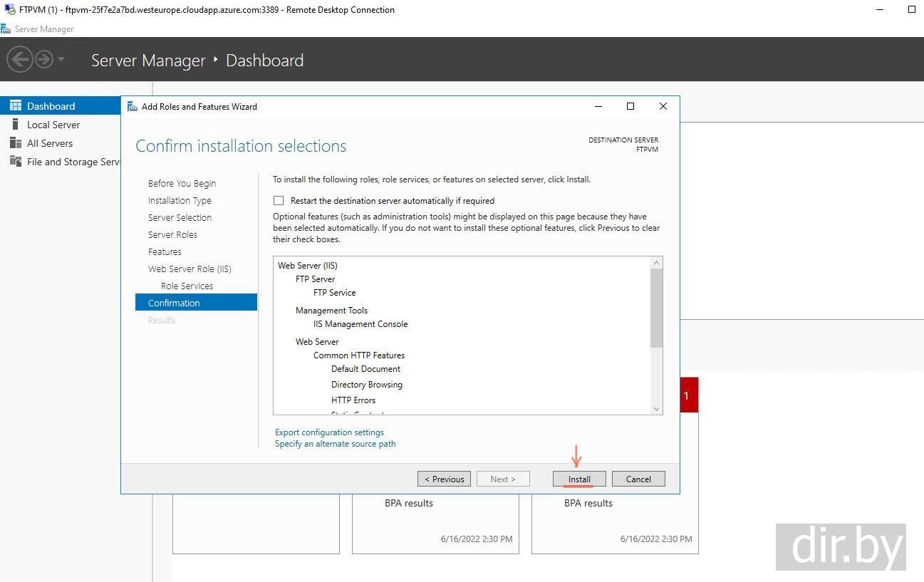Click the Server Manager forward arrow icon

(x=44, y=59)
